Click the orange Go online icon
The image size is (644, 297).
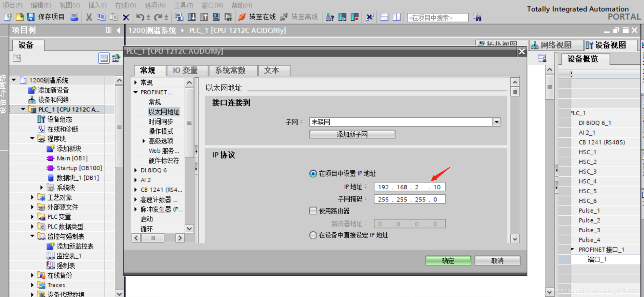click(x=242, y=17)
